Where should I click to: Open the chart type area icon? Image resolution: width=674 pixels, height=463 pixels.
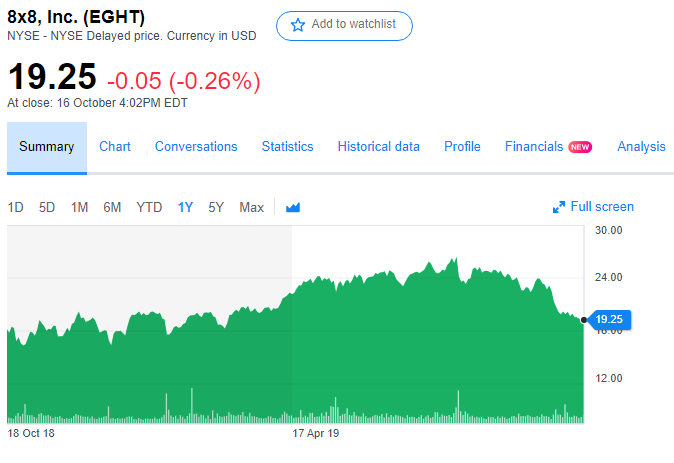coord(293,208)
